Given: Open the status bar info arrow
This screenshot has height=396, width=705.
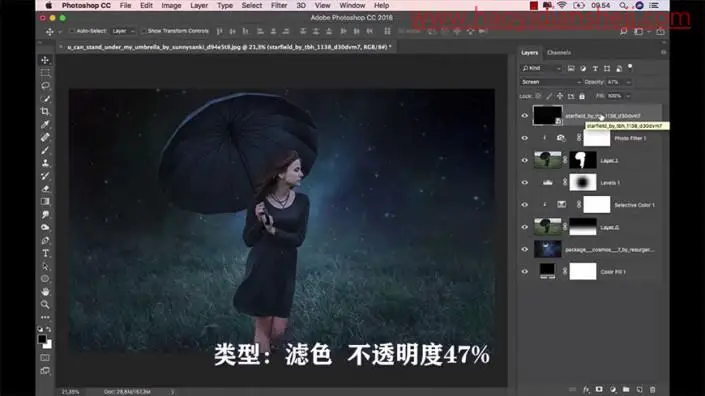Looking at the screenshot, I should (x=172, y=392).
